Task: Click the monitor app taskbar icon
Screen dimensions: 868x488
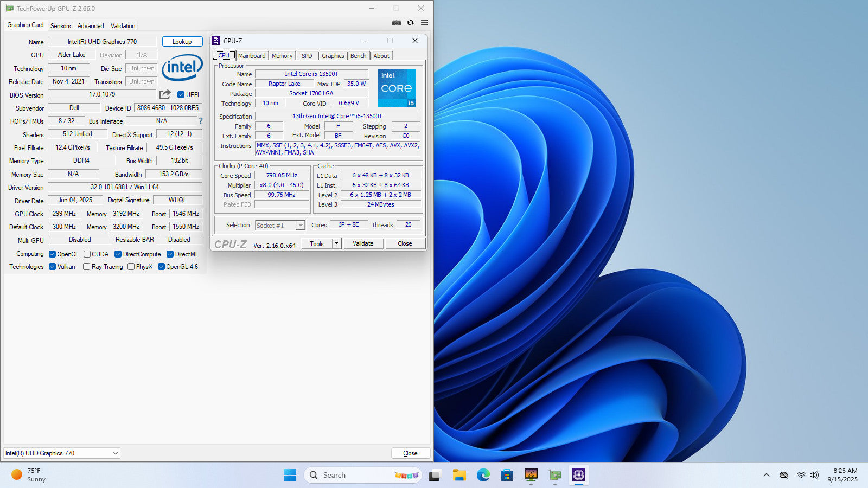Action: (x=531, y=476)
